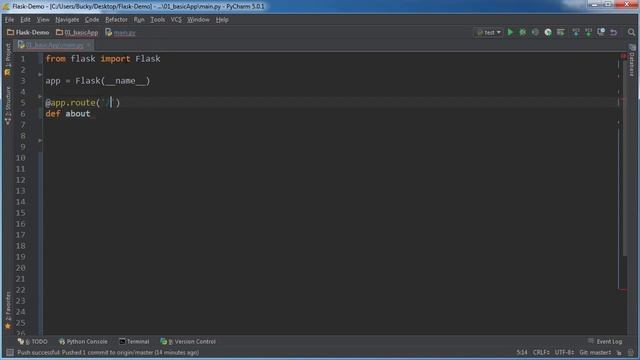Open the run configuration test dropdown
The width and height of the screenshot is (640, 360).
[x=489, y=32]
